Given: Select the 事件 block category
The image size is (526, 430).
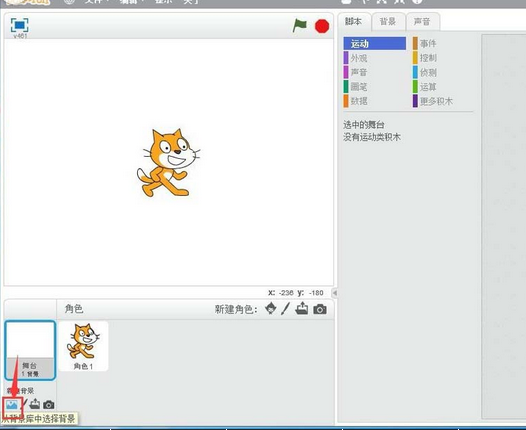Looking at the screenshot, I should click(425, 43).
